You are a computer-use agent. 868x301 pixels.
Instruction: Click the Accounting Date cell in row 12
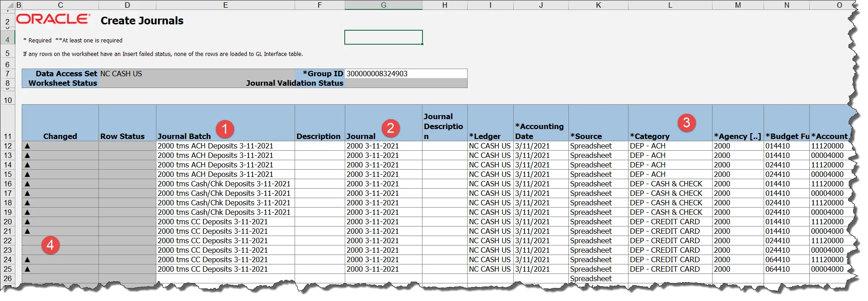(540, 146)
